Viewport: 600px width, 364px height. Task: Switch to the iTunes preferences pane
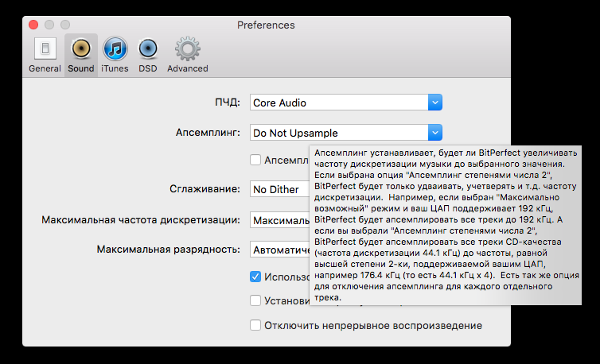click(x=115, y=54)
